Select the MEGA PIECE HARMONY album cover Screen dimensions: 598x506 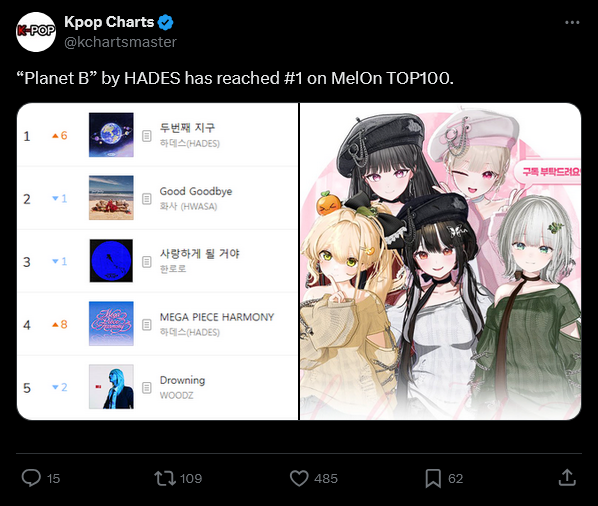click(x=111, y=324)
